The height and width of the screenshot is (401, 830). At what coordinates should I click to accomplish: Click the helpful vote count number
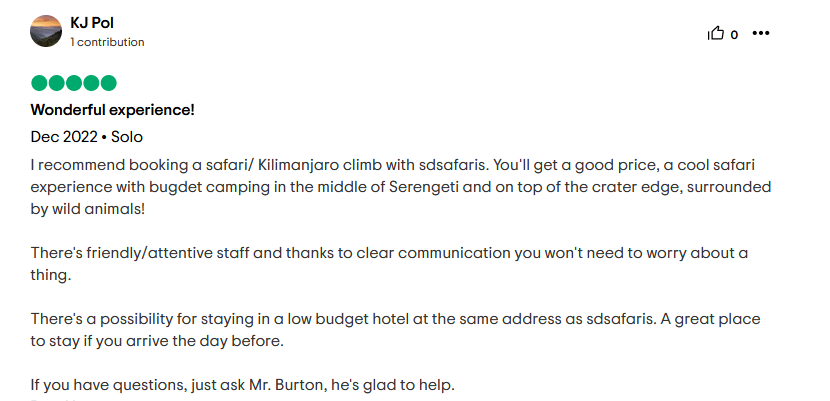[x=734, y=35]
